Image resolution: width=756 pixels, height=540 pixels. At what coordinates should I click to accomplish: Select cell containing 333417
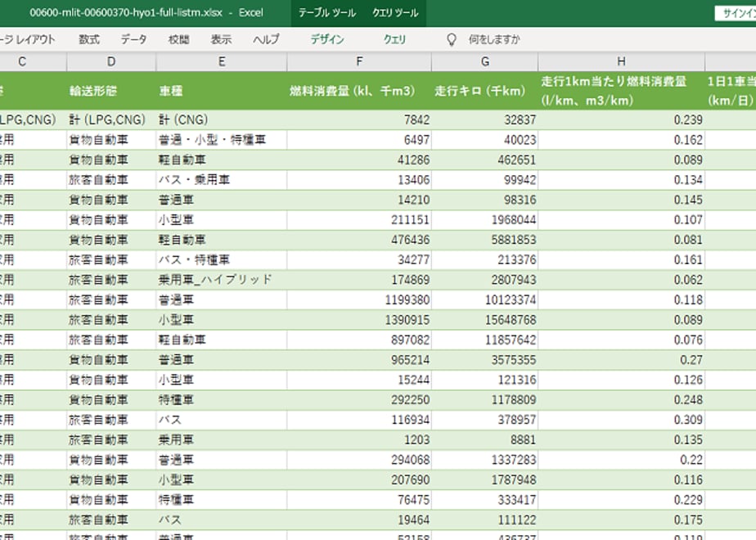[485, 500]
